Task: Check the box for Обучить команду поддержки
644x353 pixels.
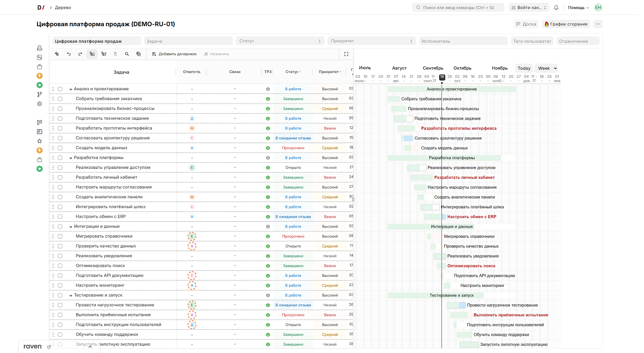Action: click(60, 334)
